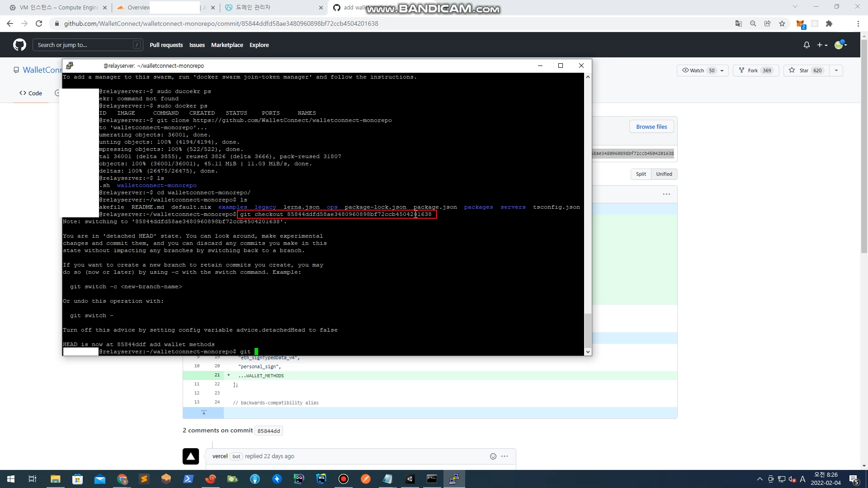Open the Pull requests menu item
The width and height of the screenshot is (868, 488).
tap(166, 45)
